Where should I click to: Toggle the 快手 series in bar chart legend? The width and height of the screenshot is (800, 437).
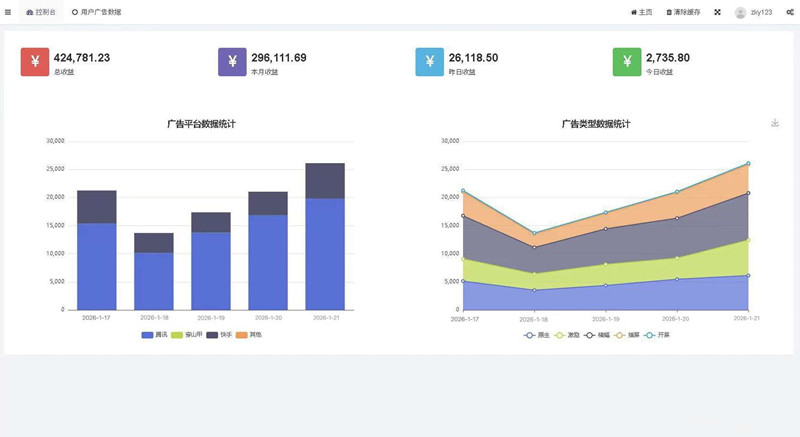pos(216,334)
